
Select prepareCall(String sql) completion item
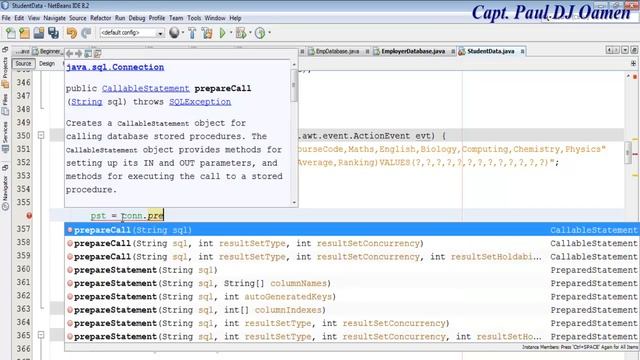352,230
